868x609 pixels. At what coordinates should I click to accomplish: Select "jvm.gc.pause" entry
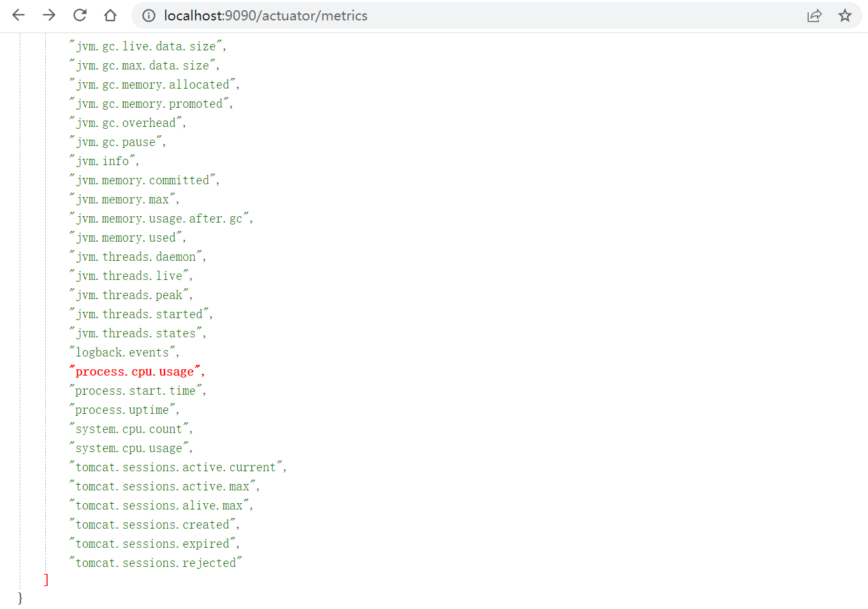[115, 142]
